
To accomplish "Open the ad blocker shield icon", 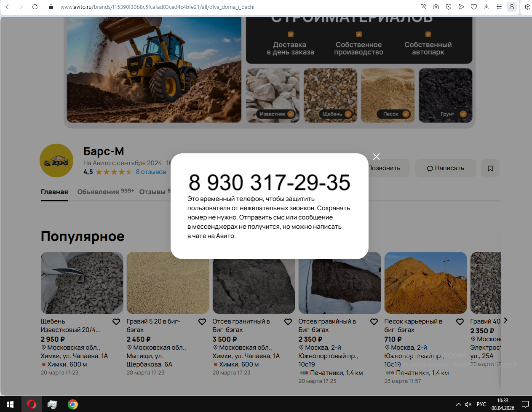I will [449, 7].
